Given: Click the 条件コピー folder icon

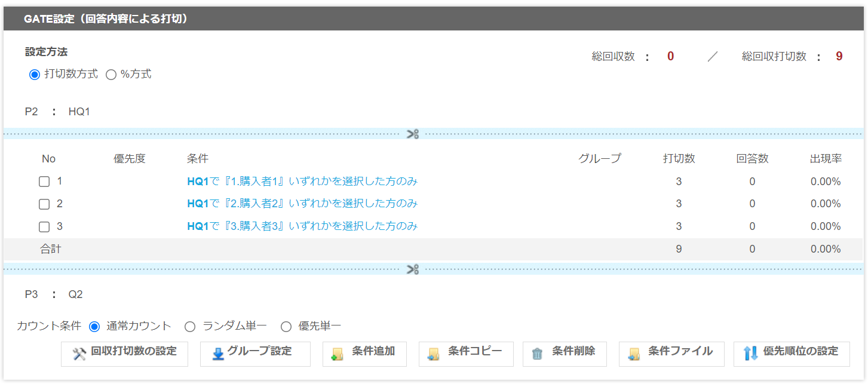Looking at the screenshot, I should click(x=434, y=354).
